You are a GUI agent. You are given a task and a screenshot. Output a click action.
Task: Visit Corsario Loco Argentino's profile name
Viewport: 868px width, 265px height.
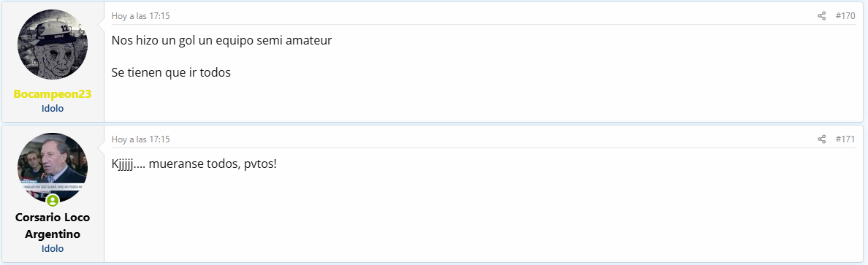[53, 226]
